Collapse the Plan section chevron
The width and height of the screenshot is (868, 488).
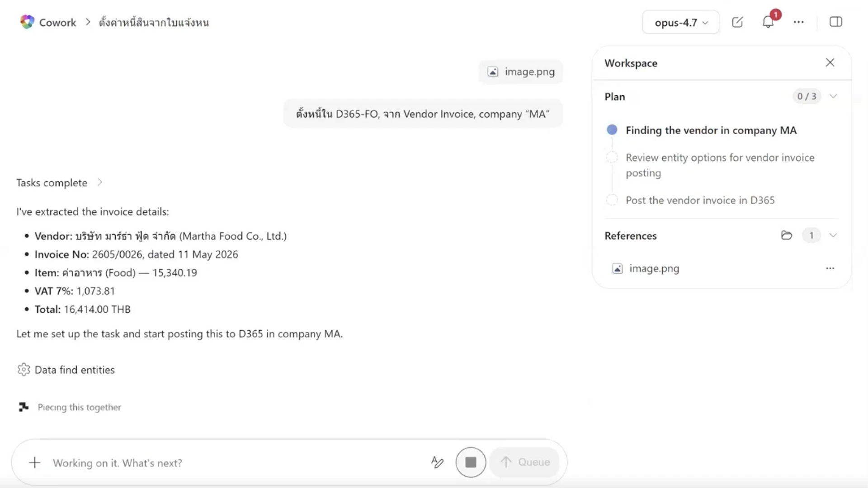pos(833,96)
